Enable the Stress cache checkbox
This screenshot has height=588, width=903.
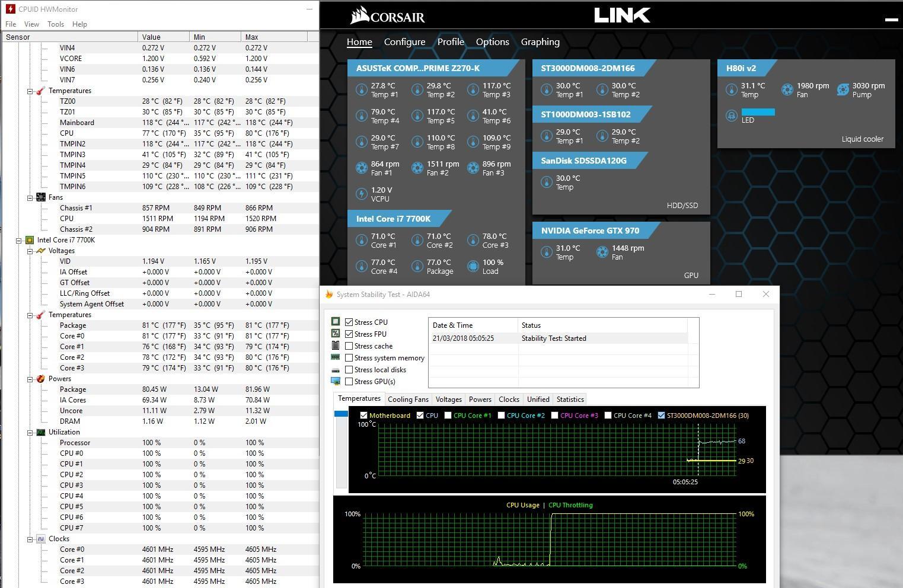point(349,346)
